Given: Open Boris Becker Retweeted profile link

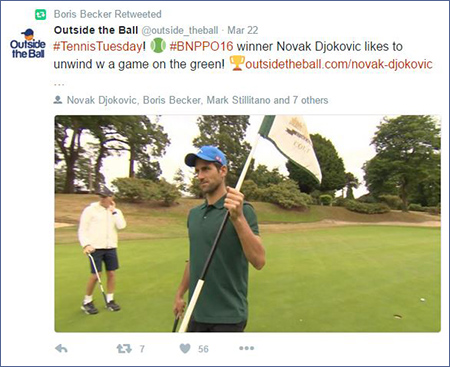Looking at the screenshot, I should (x=108, y=14).
